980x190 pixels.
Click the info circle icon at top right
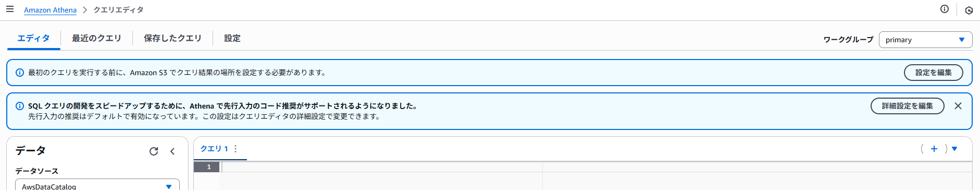[x=944, y=9]
